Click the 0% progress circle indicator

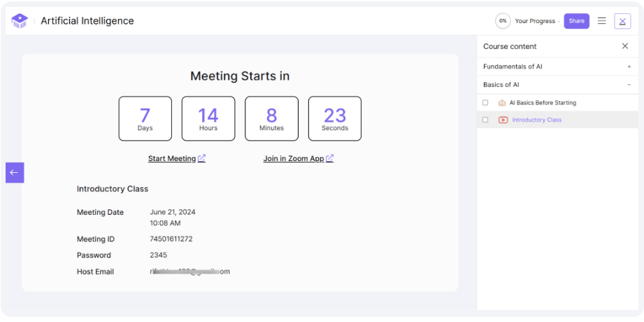click(x=502, y=21)
